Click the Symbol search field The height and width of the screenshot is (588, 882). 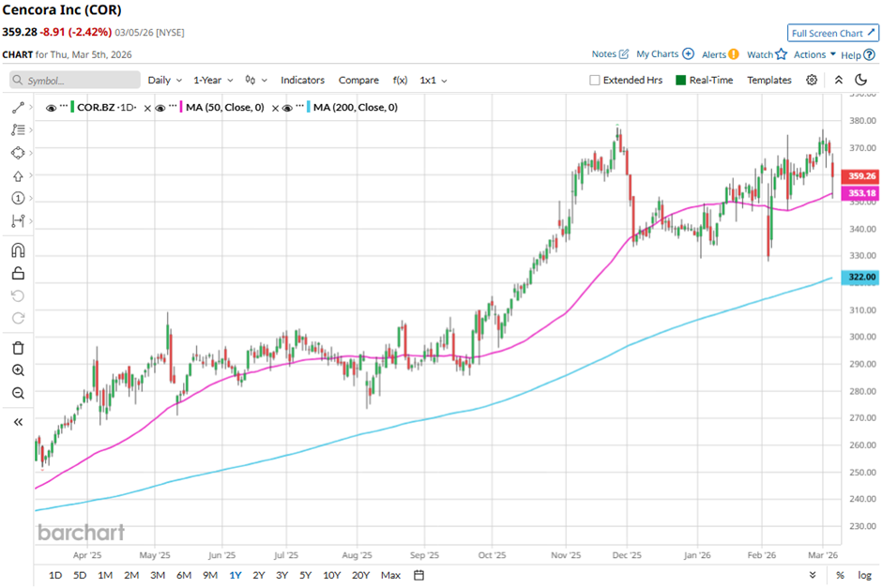(75, 81)
